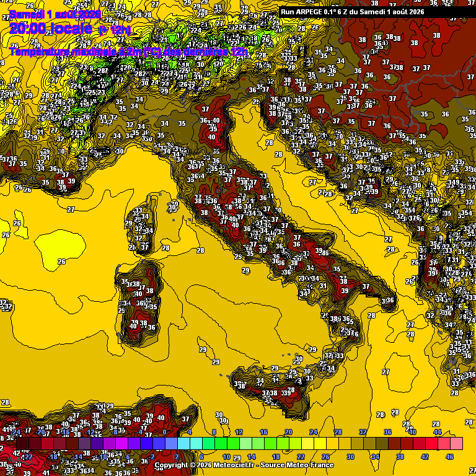Click the blue legend label -24
The width and height of the screenshot is (476, 476).
[15, 432]
